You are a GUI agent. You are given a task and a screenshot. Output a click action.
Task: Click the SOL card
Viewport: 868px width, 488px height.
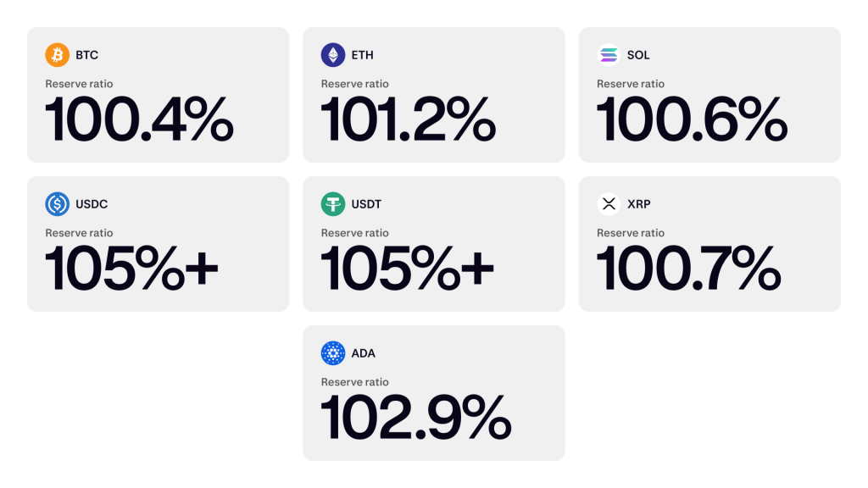click(709, 95)
